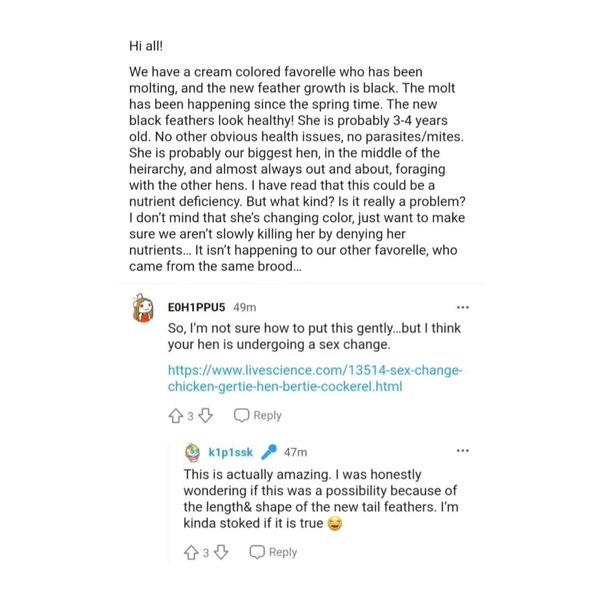This screenshot has width=600, height=600.
Task: Reply to k1p1ssk's comment
Action: pyautogui.click(x=273, y=552)
